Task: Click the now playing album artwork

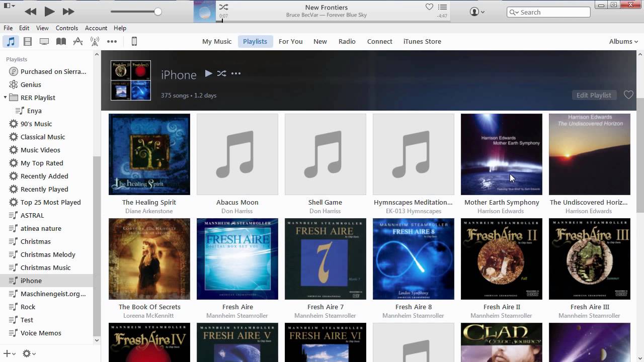Action: pyautogui.click(x=205, y=11)
